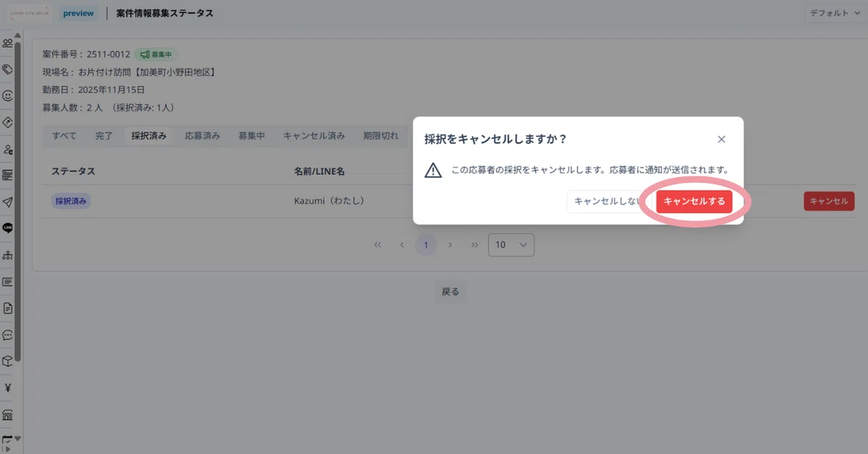This screenshot has height=454, width=868.
Task: Click the sidebar scroll-down arrow
Action: pos(18,438)
